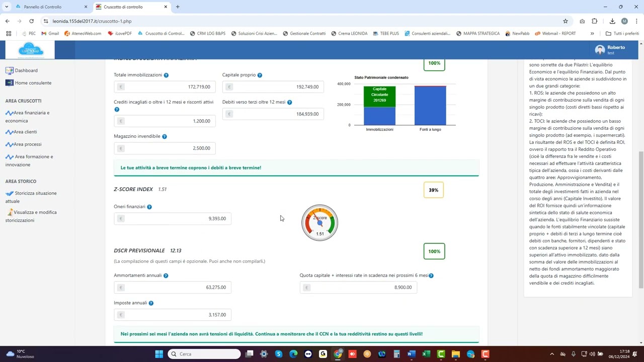This screenshot has height=362, width=644.
Task: Click info icon next to Debiti verso terzi
Action: 290,103
